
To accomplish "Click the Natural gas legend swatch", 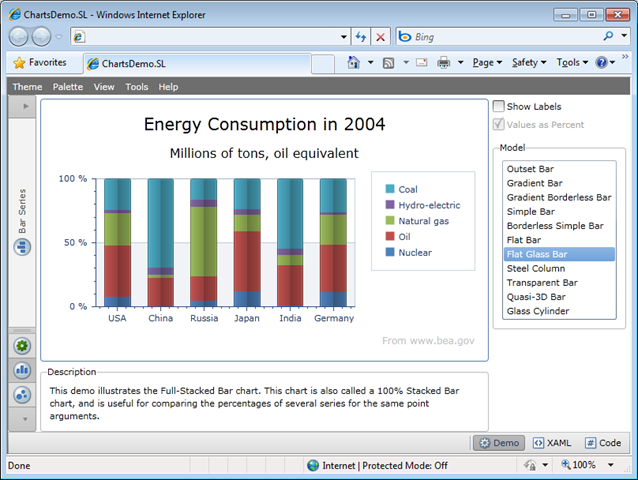I will pos(390,220).
